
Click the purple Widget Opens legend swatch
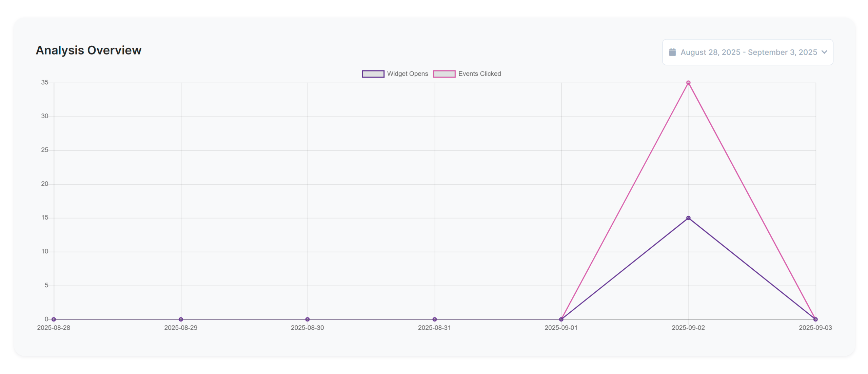(373, 74)
